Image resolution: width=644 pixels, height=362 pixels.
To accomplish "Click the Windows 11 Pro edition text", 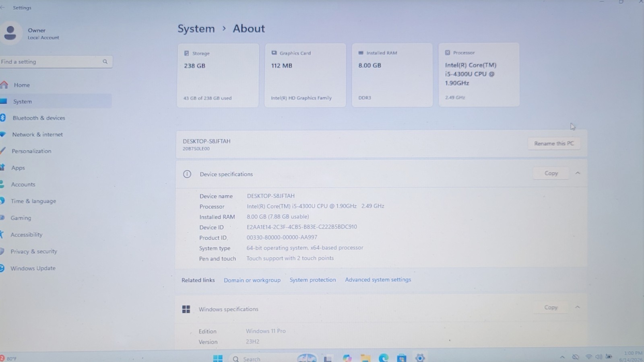I will click(266, 331).
